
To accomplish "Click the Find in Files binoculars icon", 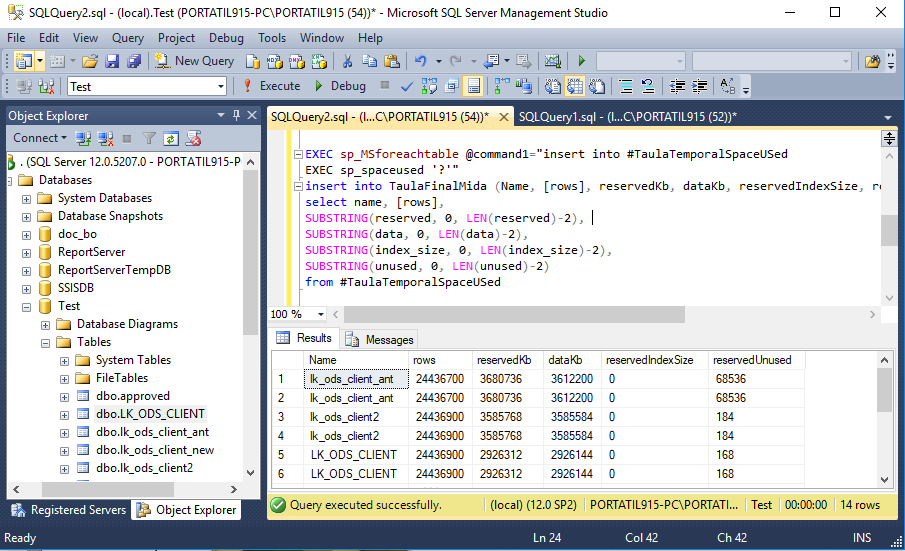I will pyautogui.click(x=872, y=61).
